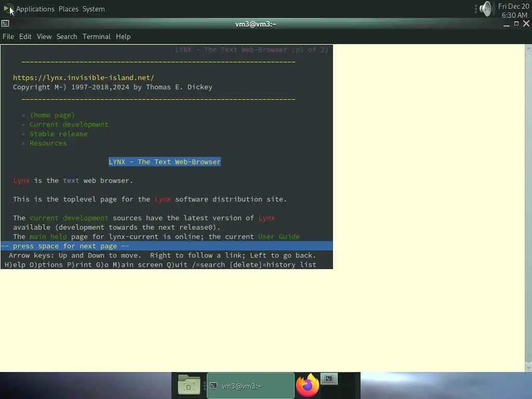This screenshot has height=399, width=532.
Task: Click red Lynx after 'latest version of'
Action: point(267,218)
